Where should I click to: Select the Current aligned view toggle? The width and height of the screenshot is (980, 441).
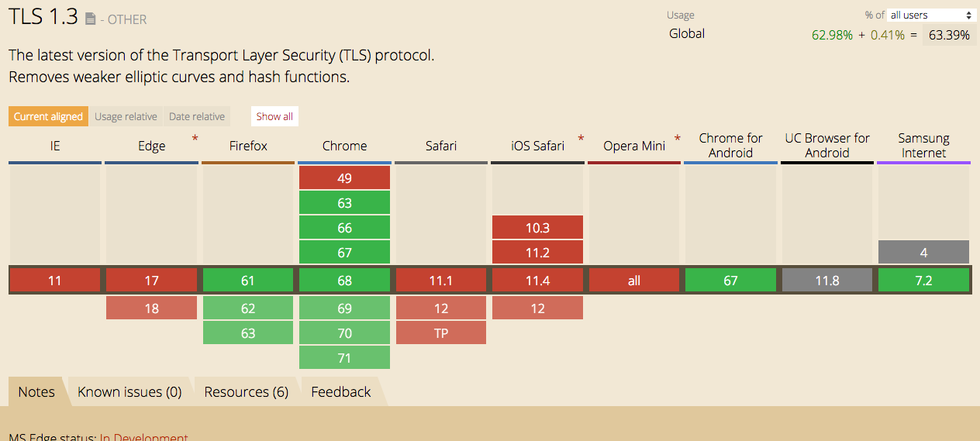pyautogui.click(x=48, y=116)
